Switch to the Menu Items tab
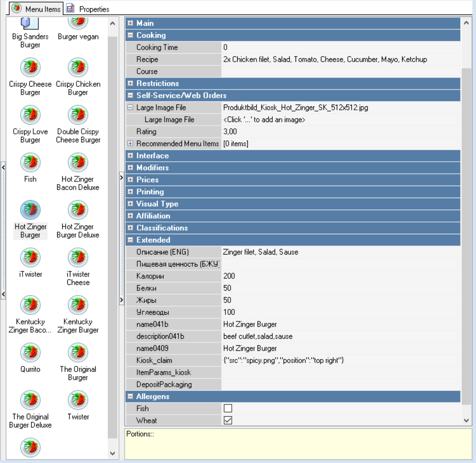This screenshot has height=463, width=476. coord(36,9)
